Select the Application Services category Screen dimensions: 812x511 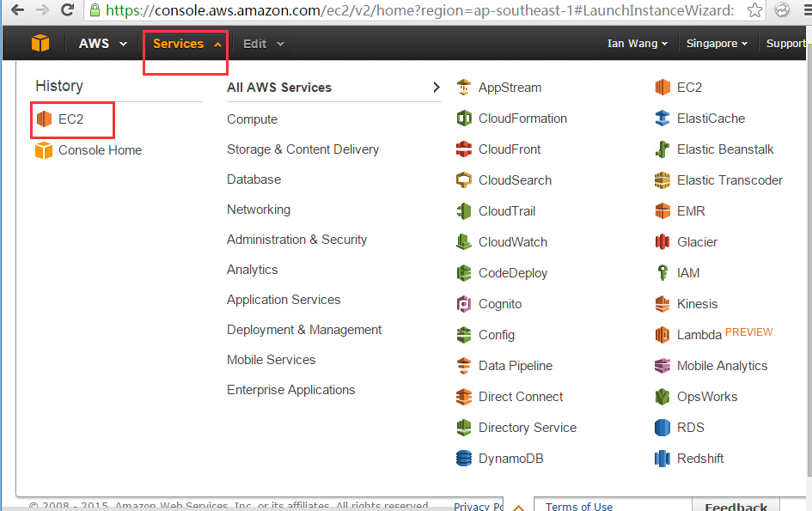click(284, 300)
